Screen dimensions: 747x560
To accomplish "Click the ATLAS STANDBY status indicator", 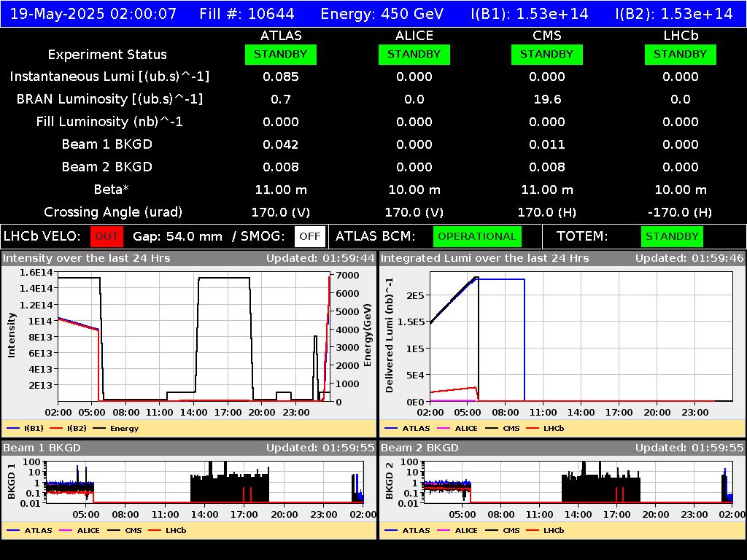I will pos(281,54).
